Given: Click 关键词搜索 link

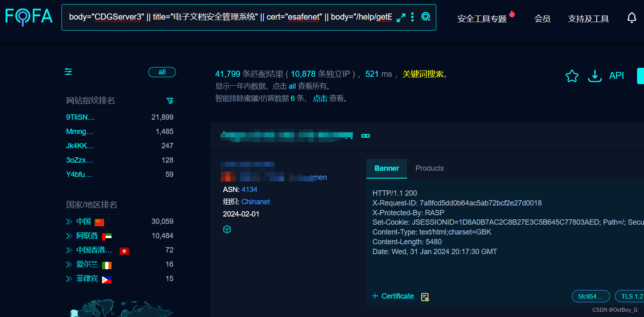Looking at the screenshot, I should pyautogui.click(x=423, y=74).
